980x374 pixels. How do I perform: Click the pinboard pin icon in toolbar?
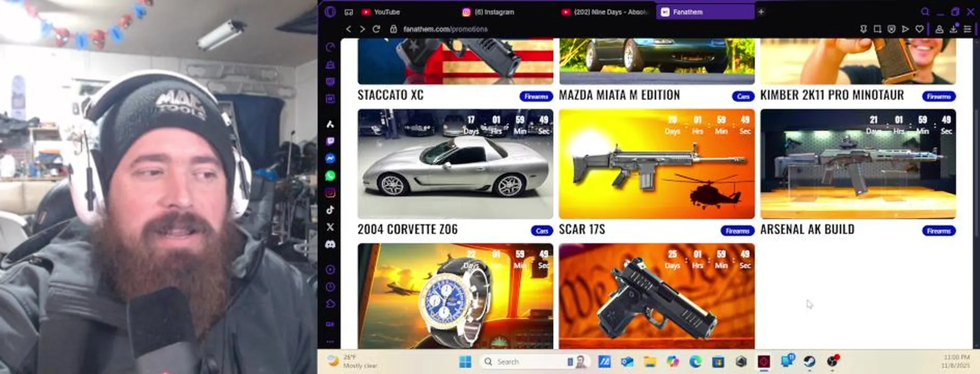863,29
